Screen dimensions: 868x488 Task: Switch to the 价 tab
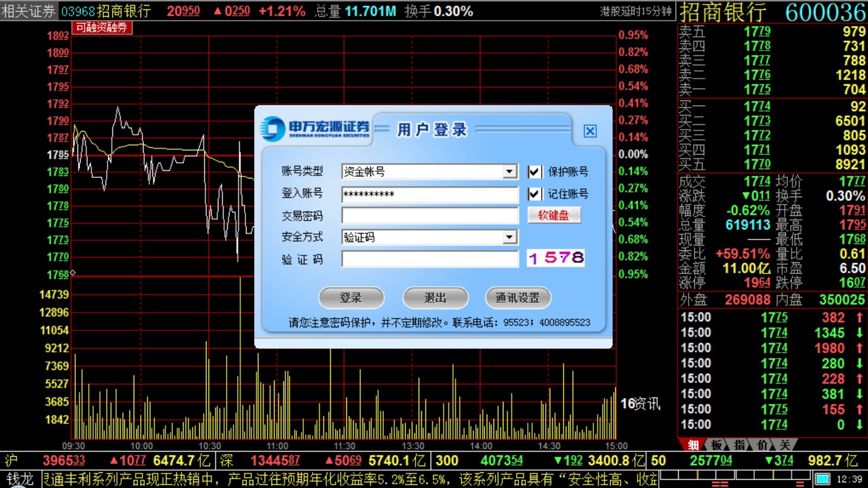point(762,445)
